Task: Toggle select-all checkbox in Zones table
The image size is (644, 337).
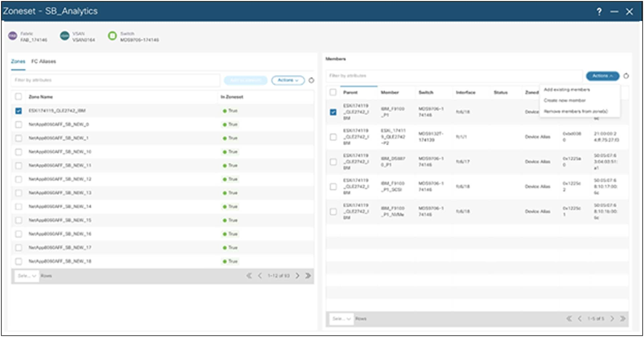Action: coord(19,97)
